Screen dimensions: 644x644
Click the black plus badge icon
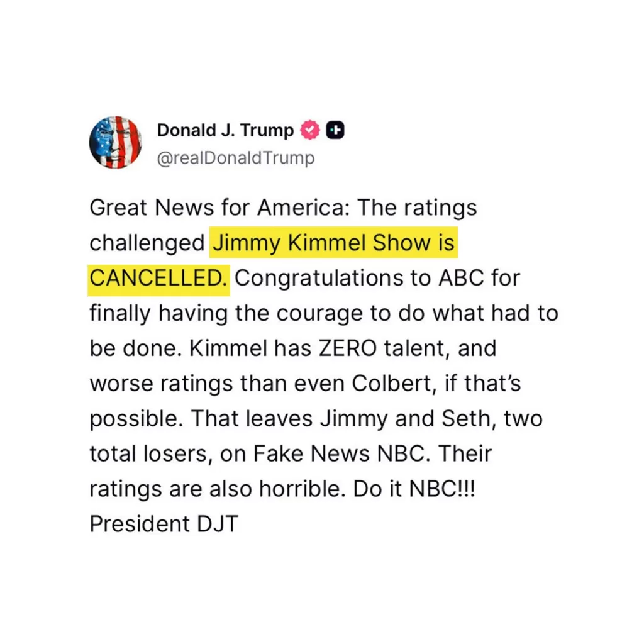pyautogui.click(x=336, y=131)
